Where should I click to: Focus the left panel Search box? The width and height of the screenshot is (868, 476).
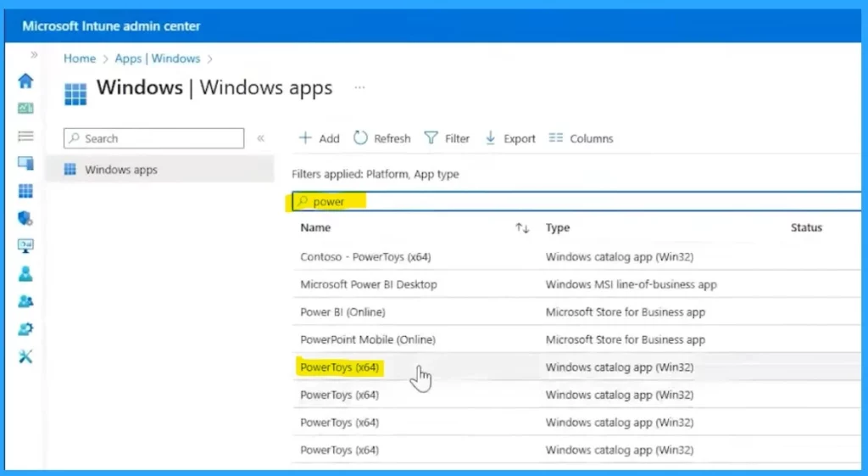(154, 138)
